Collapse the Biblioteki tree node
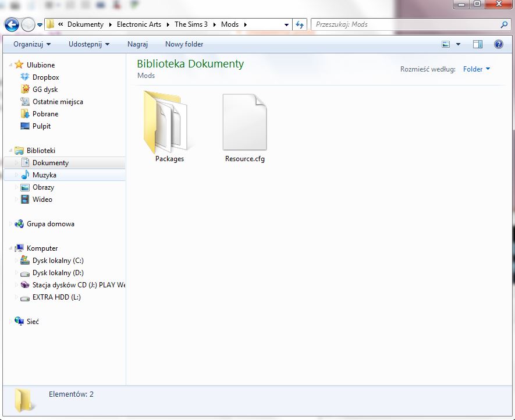 pyautogui.click(x=10, y=151)
